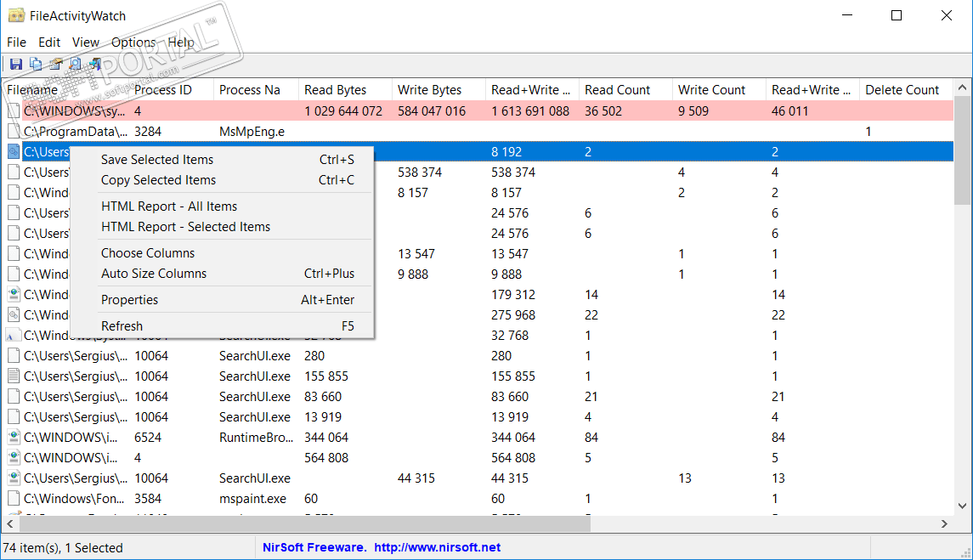Screen dimensions: 973x560
Task: Click the 74 item(s), 1 Selected status text
Action: click(63, 547)
